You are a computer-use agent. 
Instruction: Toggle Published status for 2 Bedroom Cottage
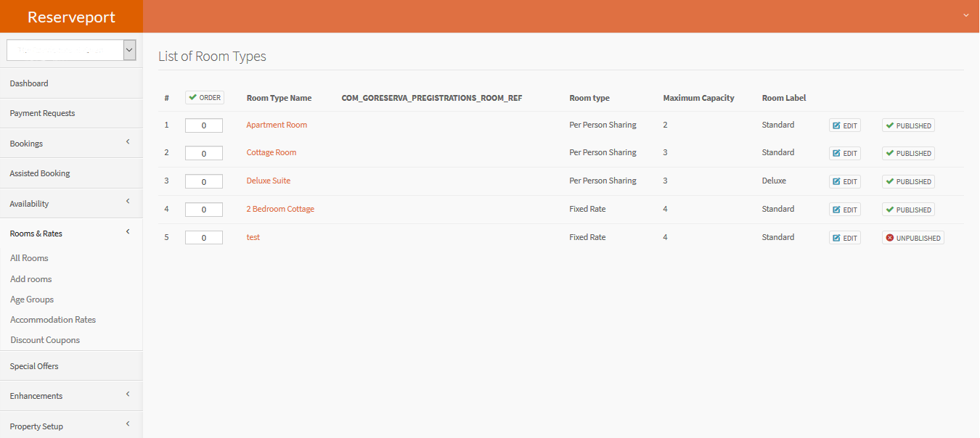coord(908,210)
